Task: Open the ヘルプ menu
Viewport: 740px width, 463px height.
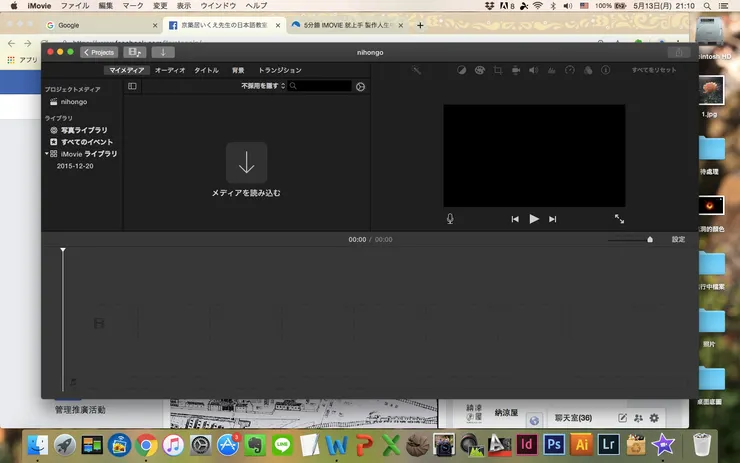Action: click(256, 6)
